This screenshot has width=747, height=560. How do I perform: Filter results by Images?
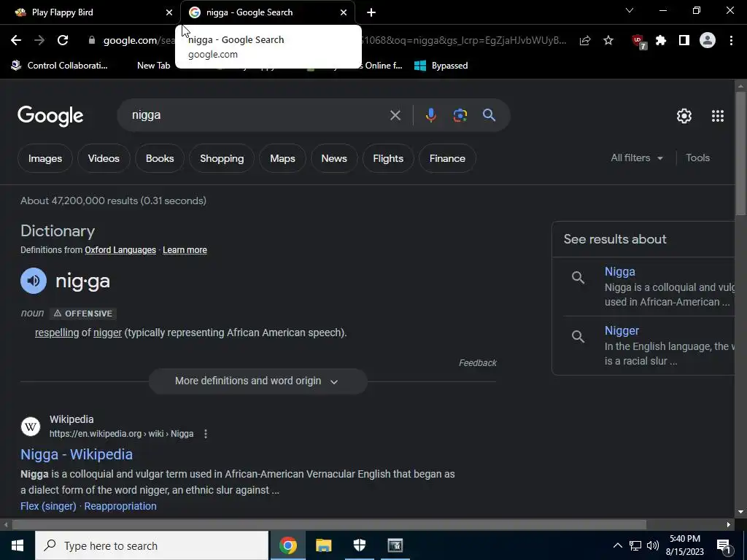pyautogui.click(x=45, y=158)
